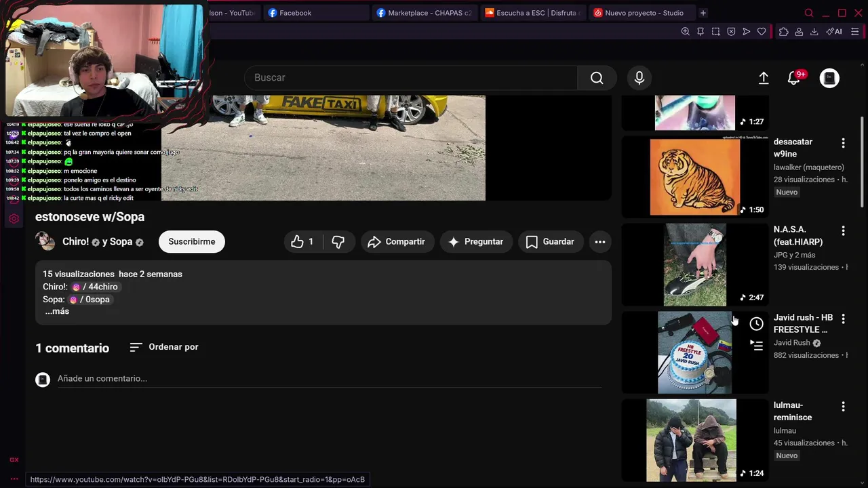Switch to the Nuevo proyecto - Studio tab

[x=641, y=13]
